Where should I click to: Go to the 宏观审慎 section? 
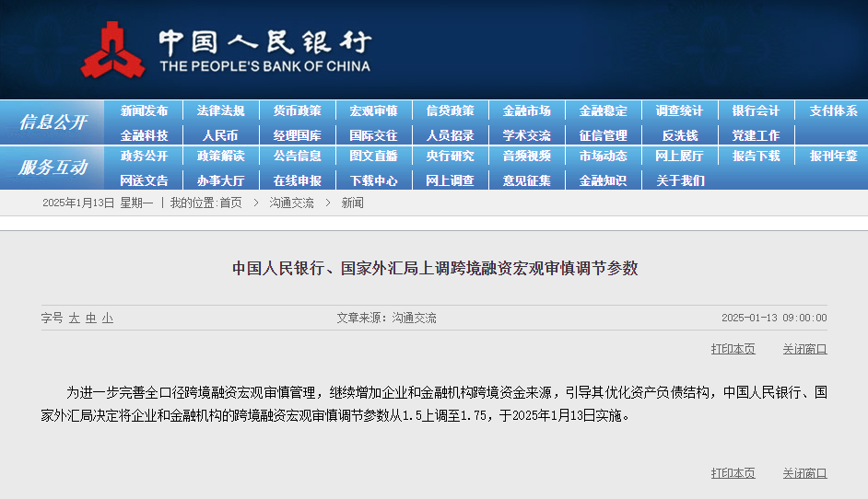373,110
